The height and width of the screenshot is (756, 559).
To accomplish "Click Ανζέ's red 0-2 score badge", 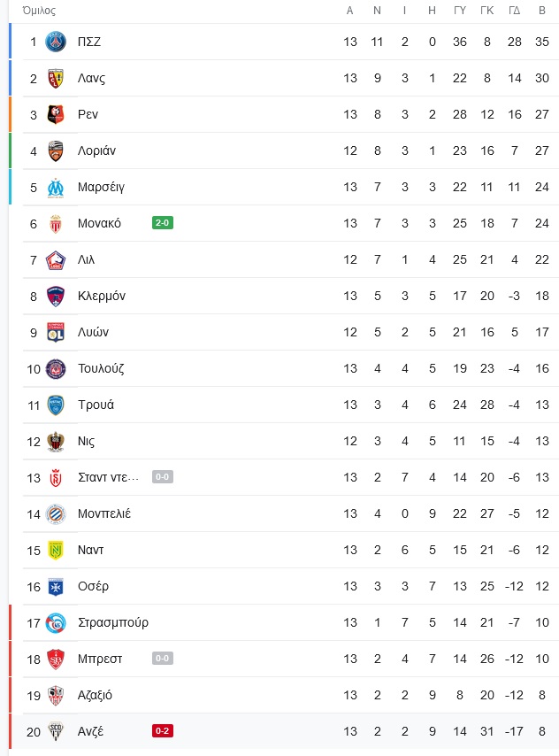I will click(x=163, y=731).
